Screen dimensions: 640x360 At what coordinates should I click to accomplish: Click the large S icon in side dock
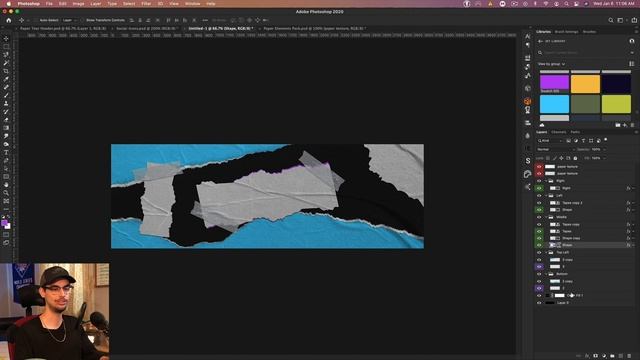(527, 161)
